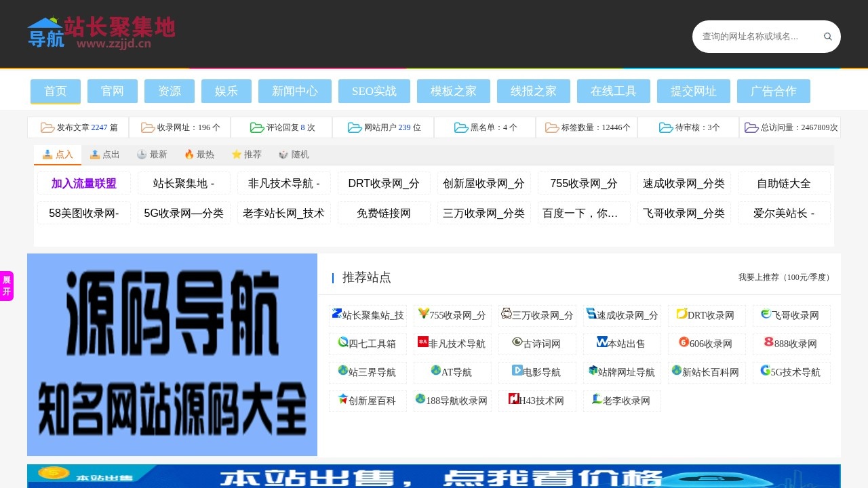Click favicon of 三万收录网_分 recommended site
The height and width of the screenshot is (488, 868).
pyautogui.click(x=507, y=313)
